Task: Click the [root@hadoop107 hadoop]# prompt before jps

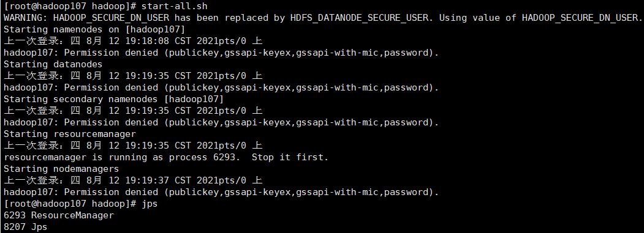Action: pos(70,204)
